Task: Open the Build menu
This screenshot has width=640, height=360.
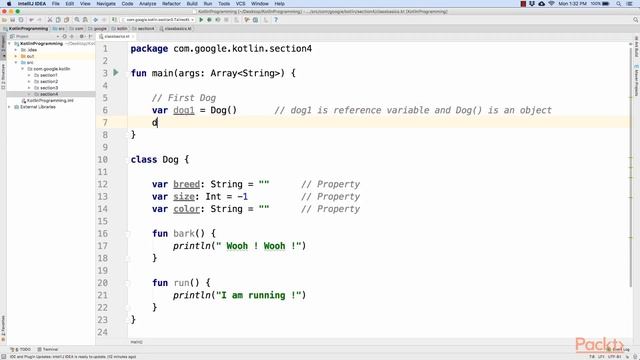Action: (x=192, y=4)
